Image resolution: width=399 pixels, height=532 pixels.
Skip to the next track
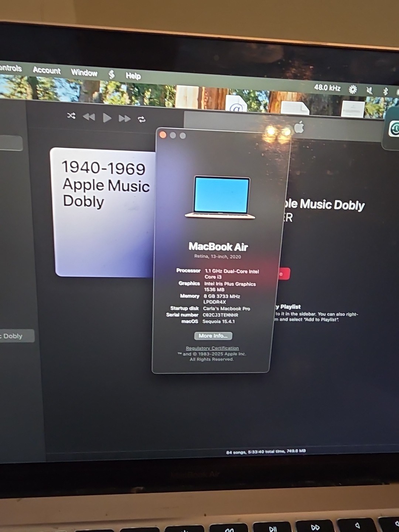(125, 119)
